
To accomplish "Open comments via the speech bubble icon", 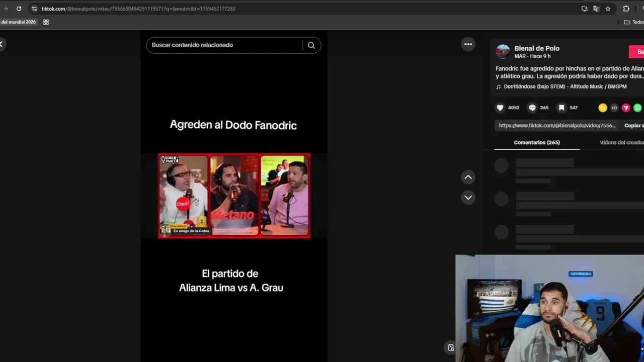I will pyautogui.click(x=532, y=108).
